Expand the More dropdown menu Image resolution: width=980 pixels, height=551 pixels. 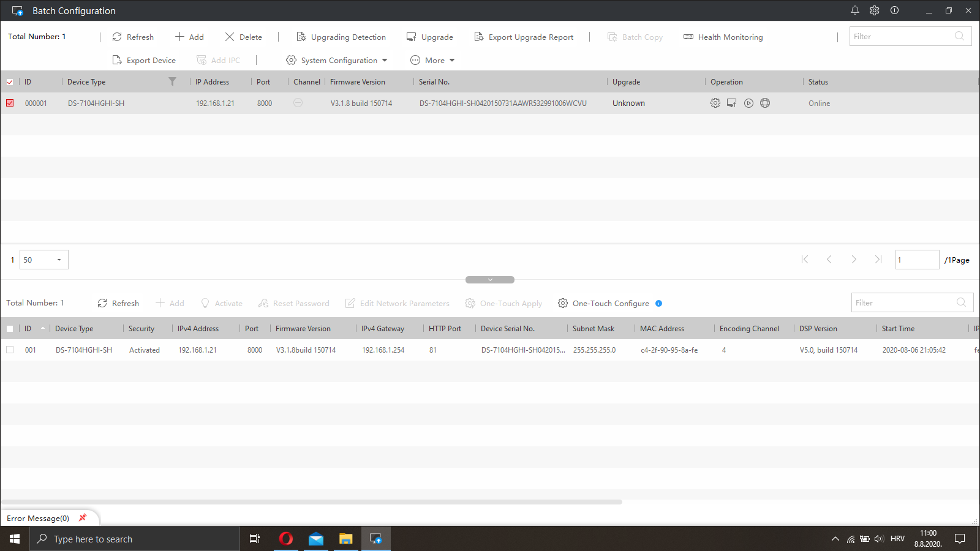pyautogui.click(x=433, y=60)
